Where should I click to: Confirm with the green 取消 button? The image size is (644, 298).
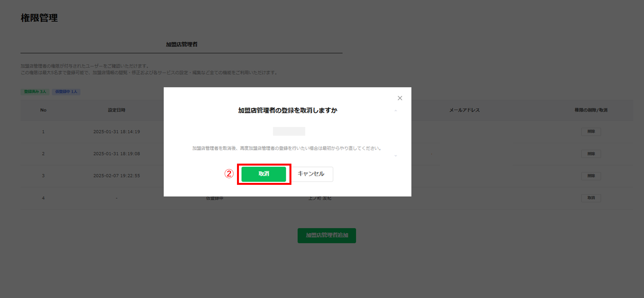263,174
